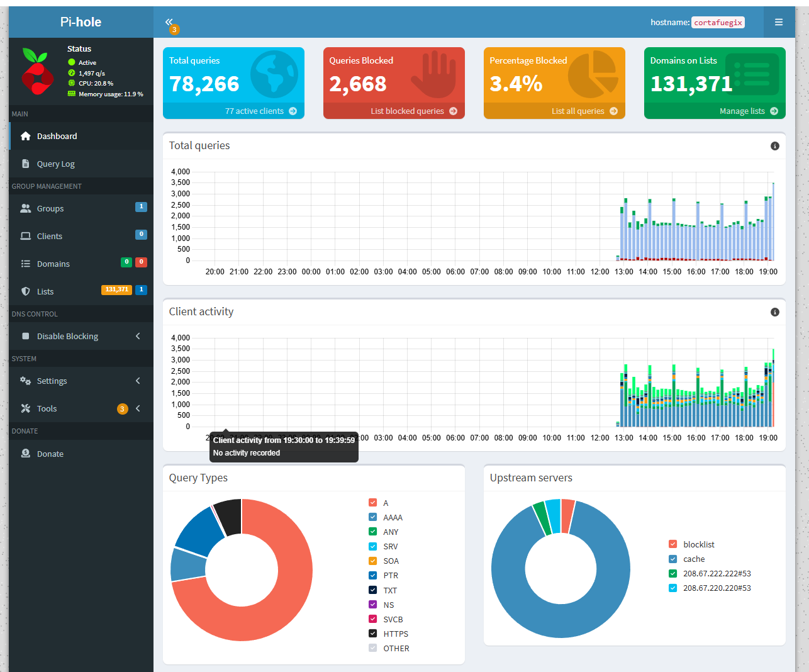
Task: Toggle the AAAA query type checkbox
Action: point(372,517)
